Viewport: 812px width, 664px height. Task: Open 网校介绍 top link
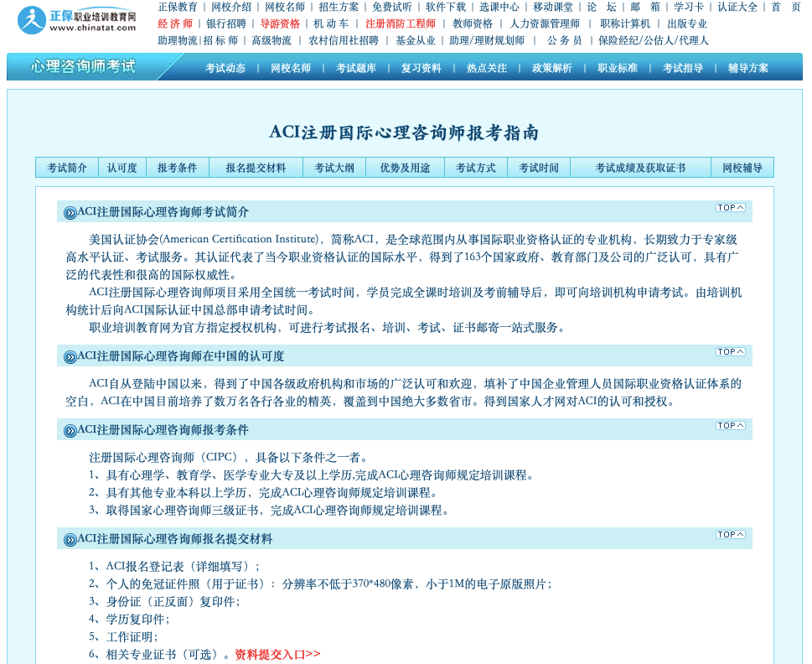(x=231, y=8)
